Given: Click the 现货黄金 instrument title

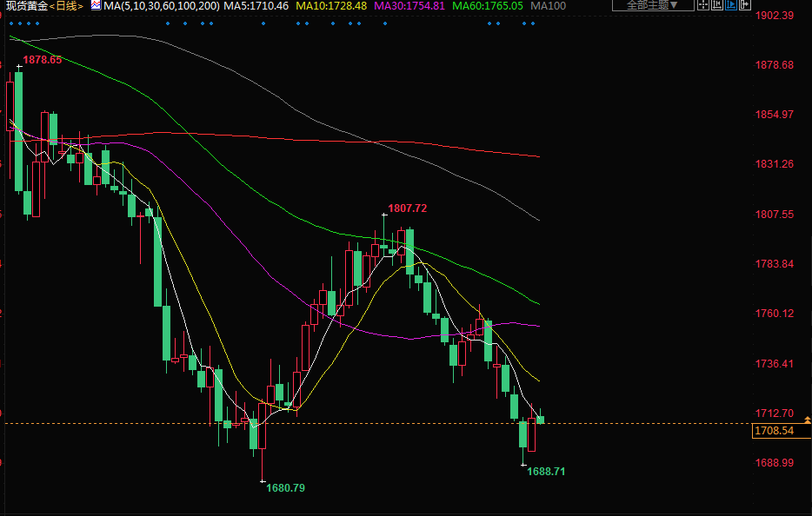Looking at the screenshot, I should [24, 6].
